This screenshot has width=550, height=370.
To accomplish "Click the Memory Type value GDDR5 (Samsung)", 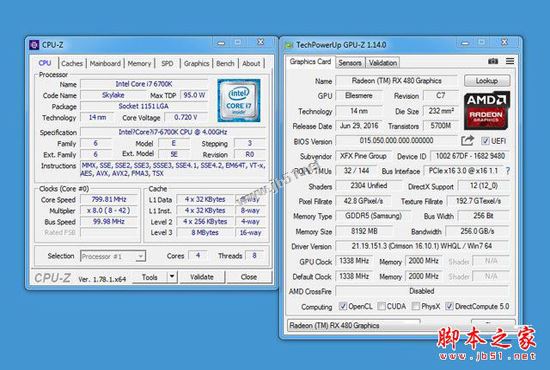I will [373, 216].
